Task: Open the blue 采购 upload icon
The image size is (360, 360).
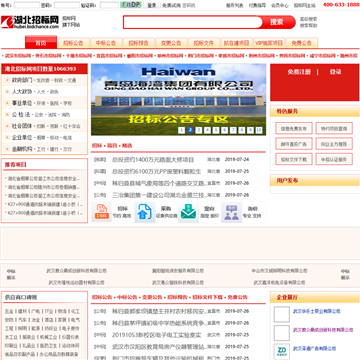Action: pyautogui.click(x=145, y=212)
